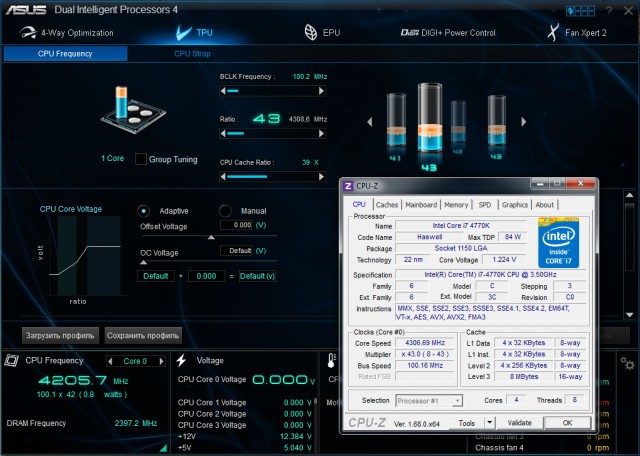Open Memory tab in CPU-Z
The height and width of the screenshot is (456, 640).
(x=456, y=205)
